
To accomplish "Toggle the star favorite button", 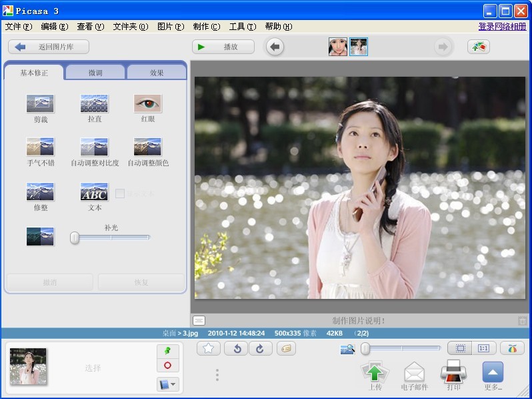I will [x=209, y=348].
